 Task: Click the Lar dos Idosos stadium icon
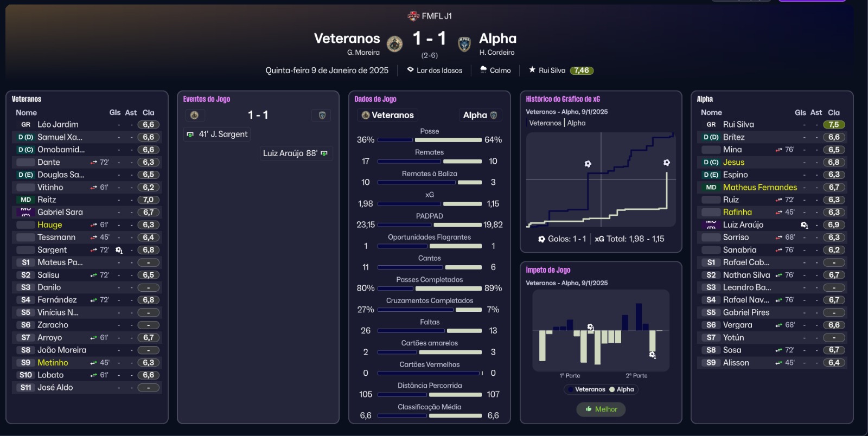pyautogui.click(x=411, y=70)
